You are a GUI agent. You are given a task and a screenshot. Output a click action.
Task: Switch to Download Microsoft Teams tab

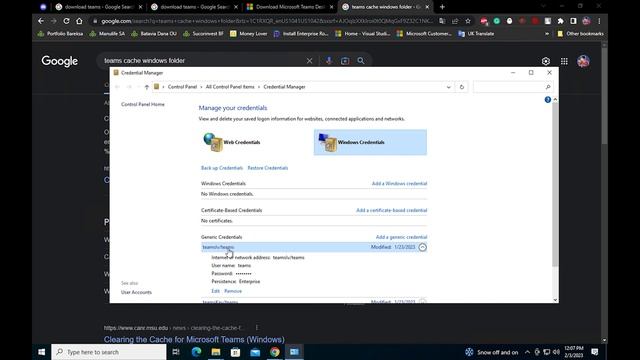click(290, 7)
